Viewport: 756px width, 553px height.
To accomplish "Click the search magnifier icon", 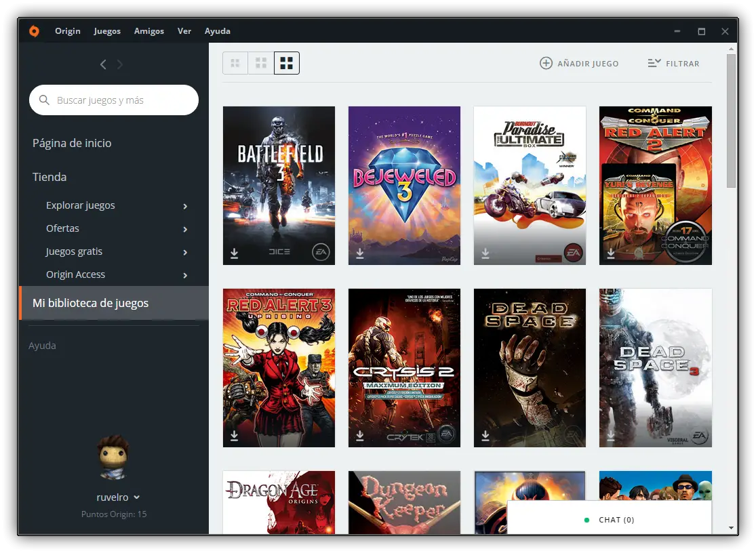I will point(44,100).
